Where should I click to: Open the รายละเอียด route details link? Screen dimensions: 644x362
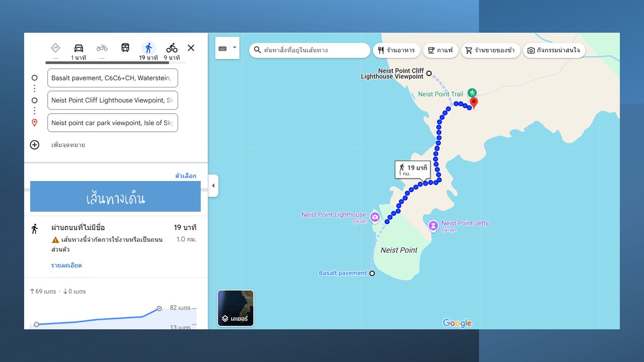point(66,265)
